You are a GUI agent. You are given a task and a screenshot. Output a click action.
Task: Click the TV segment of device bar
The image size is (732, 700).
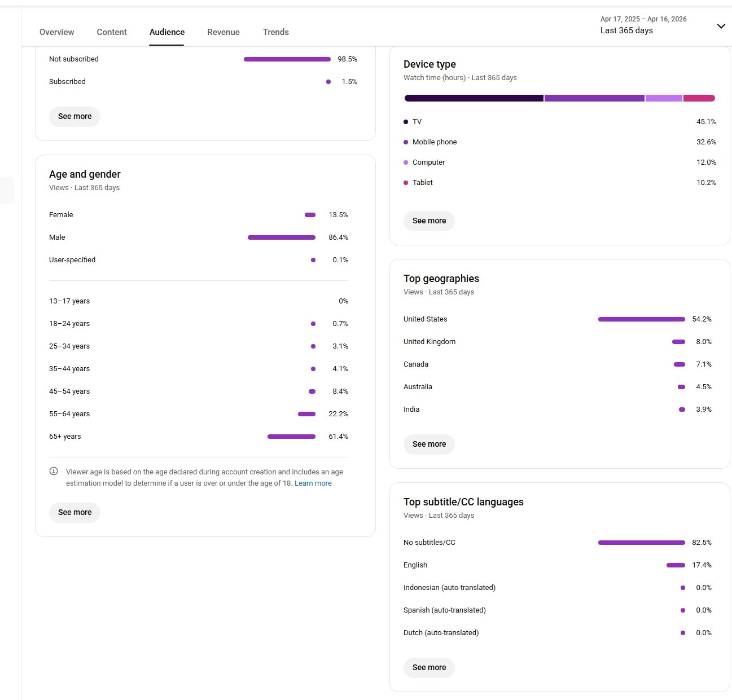474,98
